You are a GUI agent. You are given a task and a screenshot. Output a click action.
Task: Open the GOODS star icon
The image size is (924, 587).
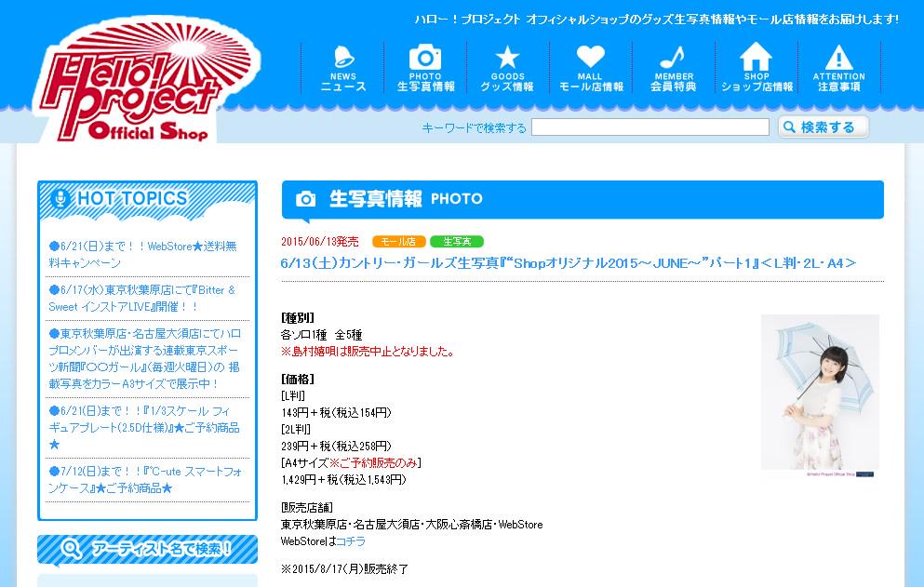tap(507, 58)
